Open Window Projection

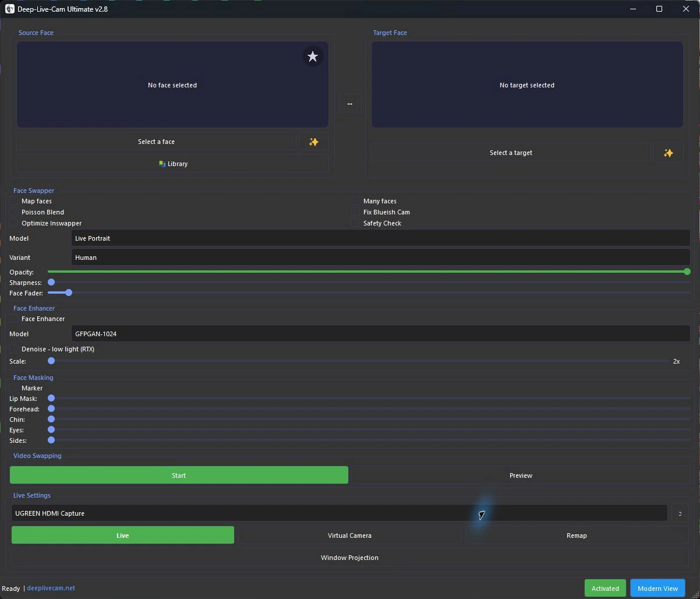349,558
